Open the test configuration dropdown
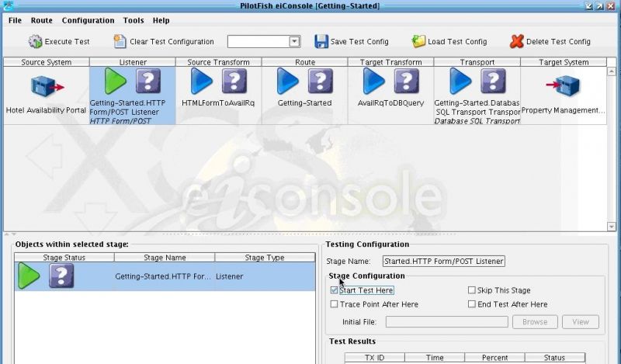Viewport: 621px width, 364px height. [x=294, y=42]
